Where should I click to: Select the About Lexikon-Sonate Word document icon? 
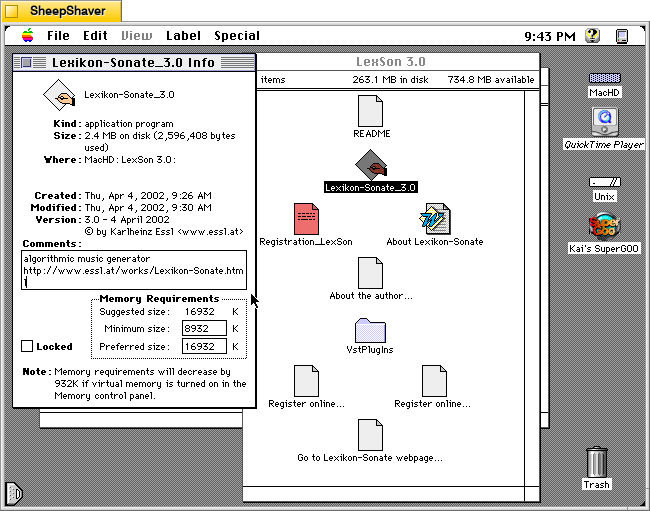(x=434, y=219)
